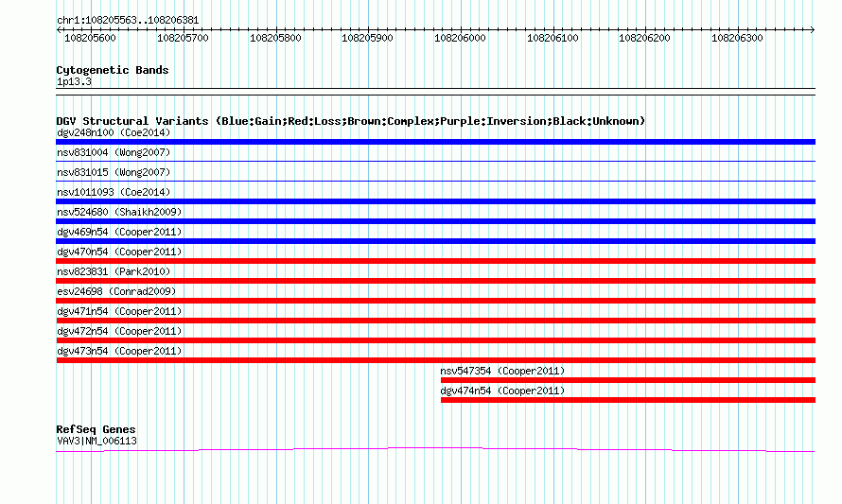842x504 pixels.
Task: Click the red bar under esv24698
Action: (x=435, y=301)
